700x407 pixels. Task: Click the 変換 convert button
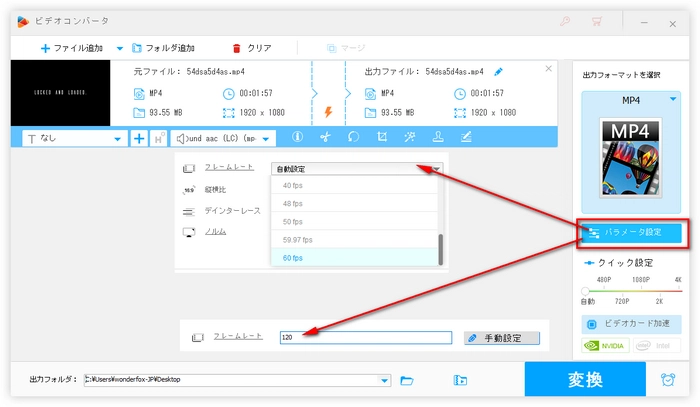coord(584,380)
